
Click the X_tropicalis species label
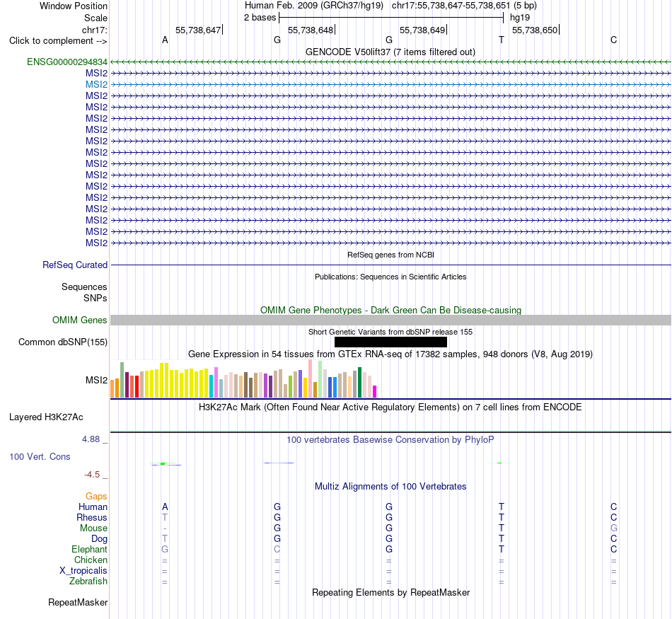[83, 571]
